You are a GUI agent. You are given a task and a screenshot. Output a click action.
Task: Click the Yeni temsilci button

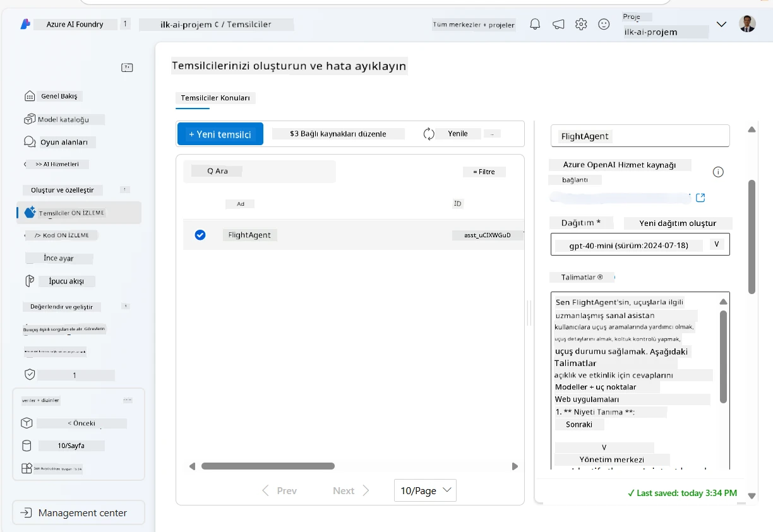pyautogui.click(x=220, y=134)
